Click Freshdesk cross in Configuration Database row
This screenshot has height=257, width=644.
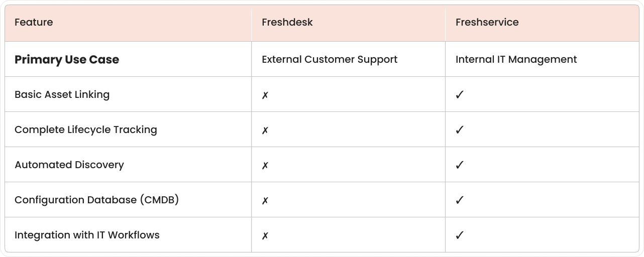265,200
